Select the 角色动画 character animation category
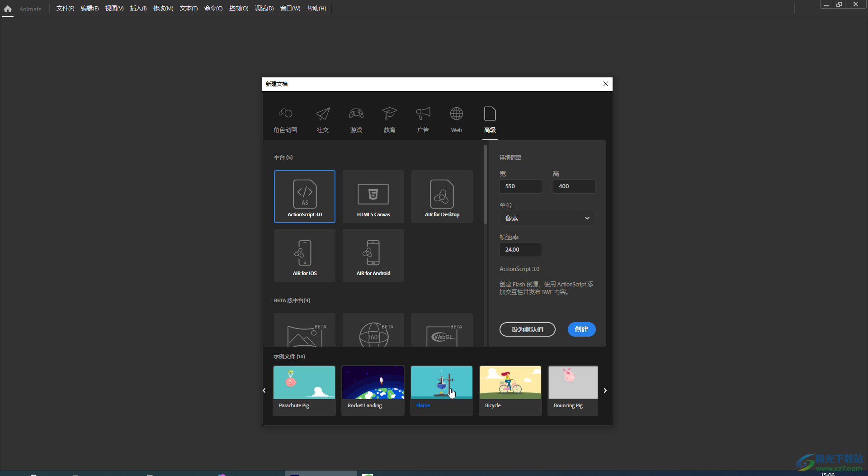This screenshot has height=476, width=868. point(285,120)
